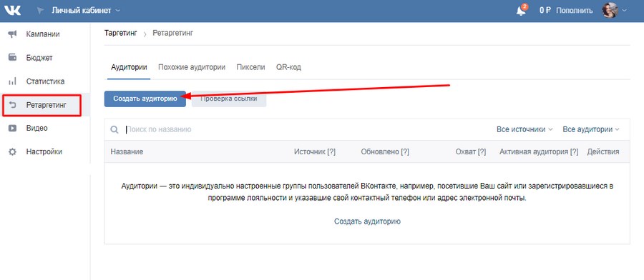Switch to the Похожие аудитории tab
Viewport: 644px width, 280px height.
(192, 67)
